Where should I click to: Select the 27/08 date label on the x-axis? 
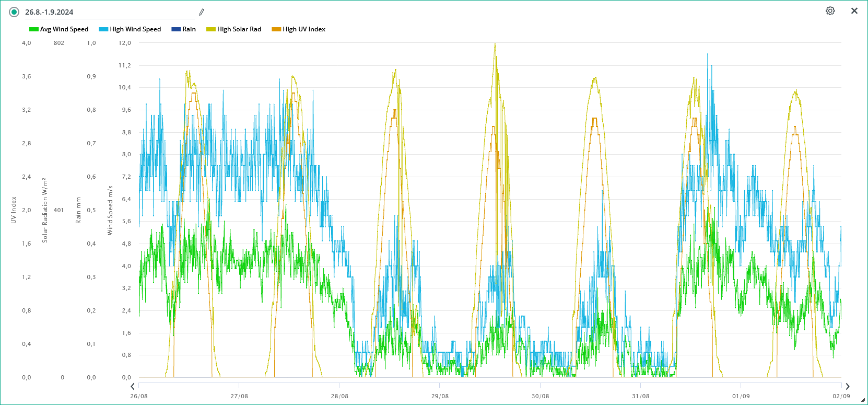[x=239, y=396]
